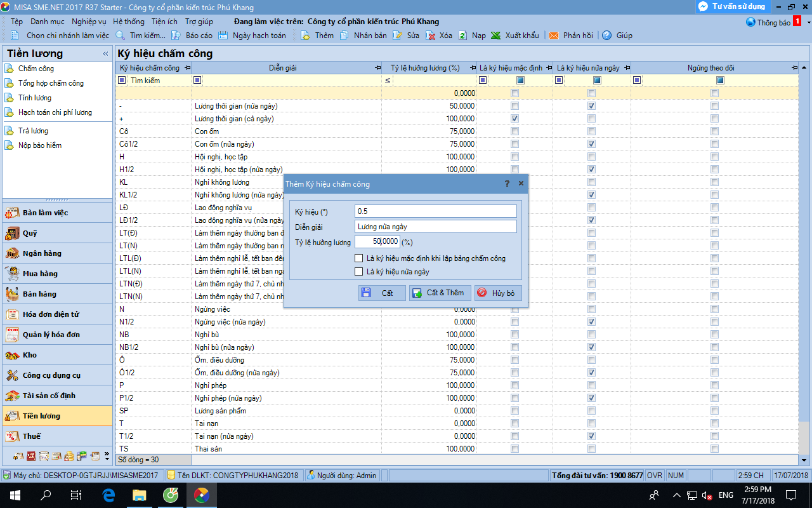
Task: Open Tính lương in side panel
Action: coord(35,98)
